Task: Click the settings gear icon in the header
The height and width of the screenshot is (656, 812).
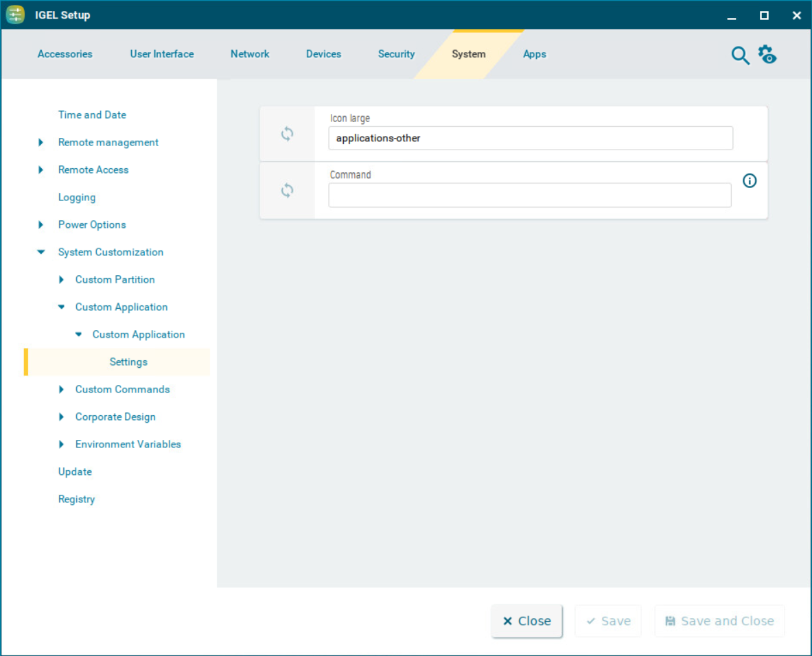Action: pos(767,55)
